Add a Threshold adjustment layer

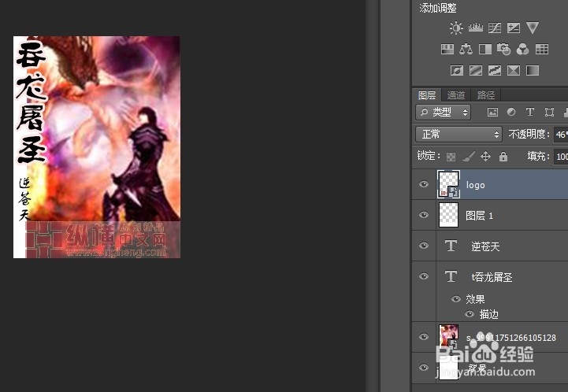pos(495,70)
